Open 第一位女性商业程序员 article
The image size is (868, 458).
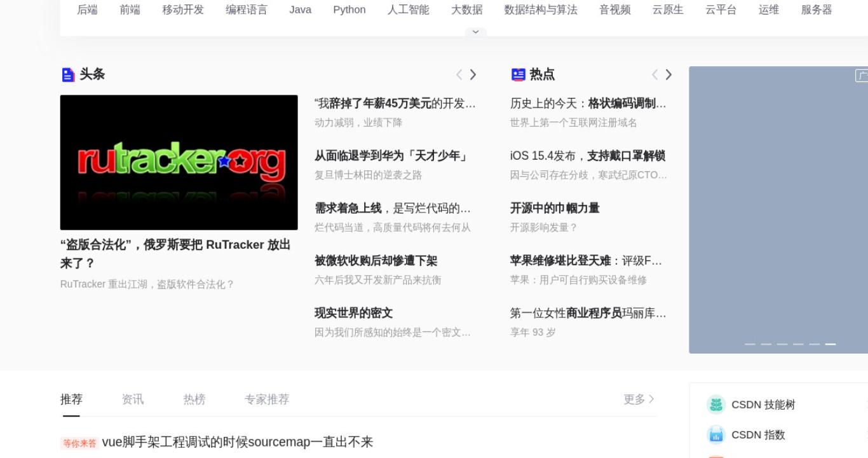click(x=588, y=313)
